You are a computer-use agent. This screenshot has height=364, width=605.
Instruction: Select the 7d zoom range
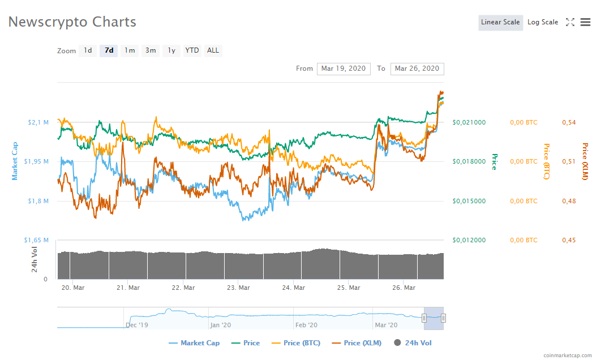coord(109,50)
